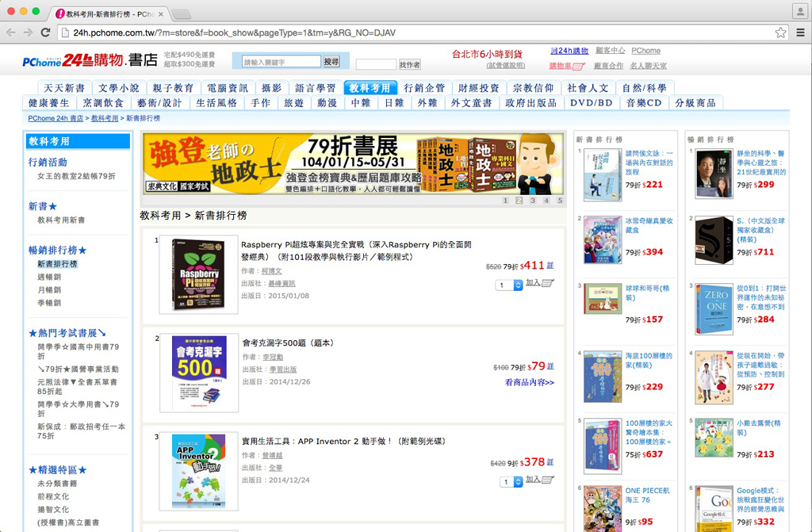The height and width of the screenshot is (532, 812).
Task: Open sidebar link 女王的教室2結帳79折
Action: click(x=77, y=176)
